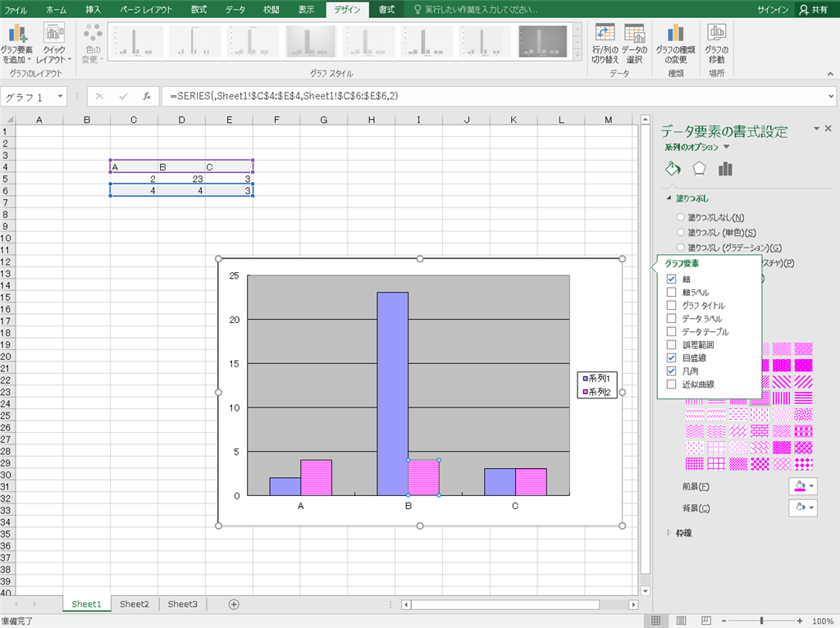
Task: Switch to the Insert (挿入) tab
Action: [94, 10]
